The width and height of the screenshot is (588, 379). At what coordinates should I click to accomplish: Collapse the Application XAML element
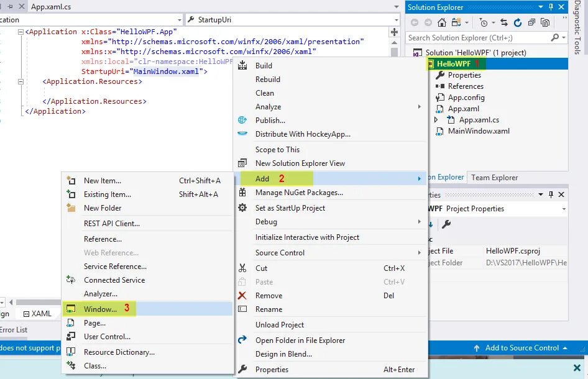pos(21,32)
